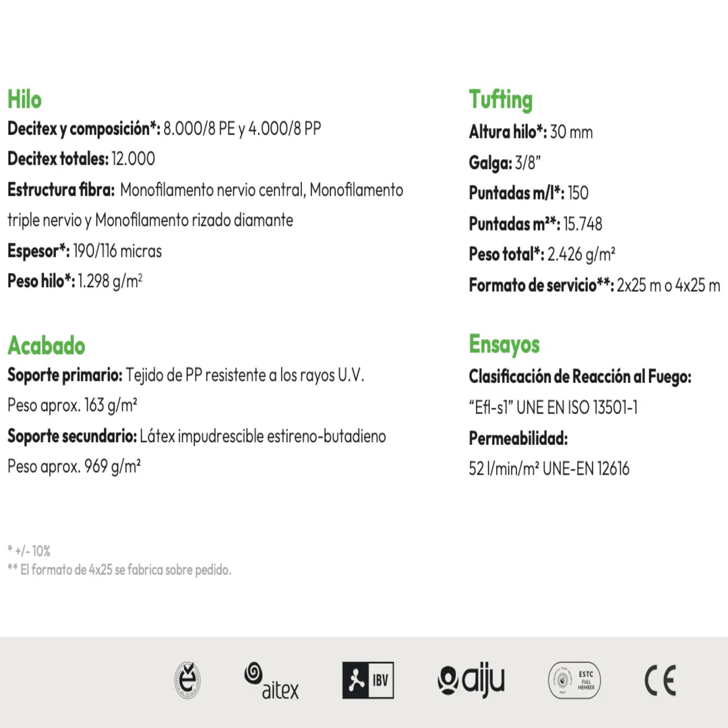Click the Estructura fibra label
This screenshot has width=728, height=728.
click(61, 190)
